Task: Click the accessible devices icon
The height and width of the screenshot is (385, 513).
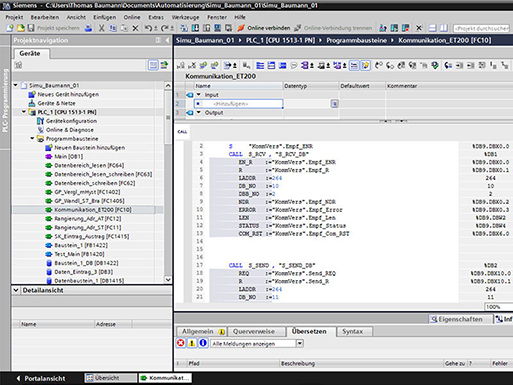Action: [x=383, y=28]
